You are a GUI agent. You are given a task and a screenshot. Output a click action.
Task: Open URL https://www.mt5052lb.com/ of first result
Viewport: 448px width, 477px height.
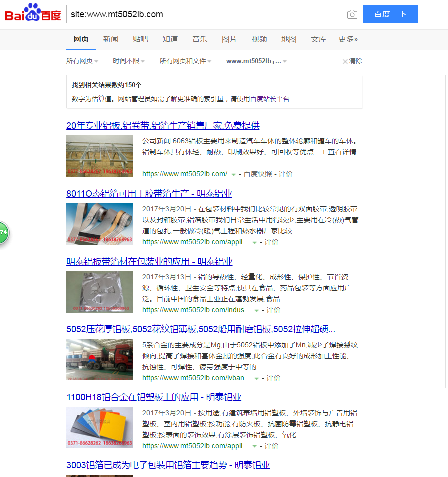[x=185, y=174]
